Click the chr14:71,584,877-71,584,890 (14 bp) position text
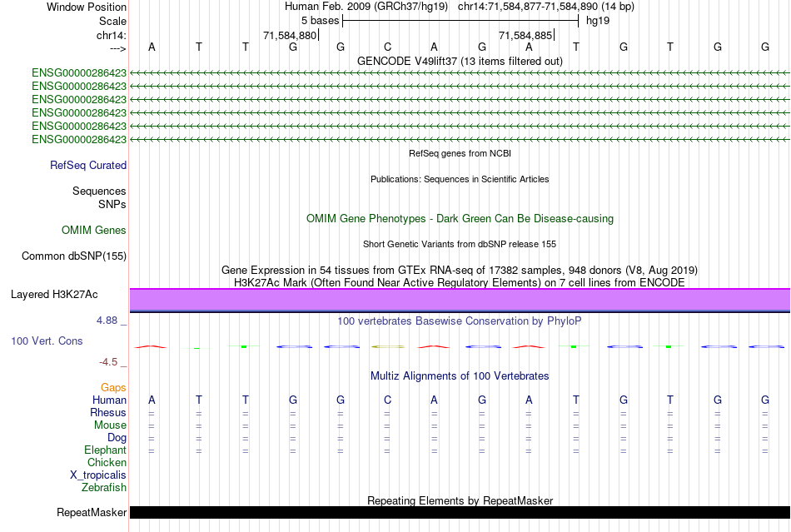 click(x=546, y=7)
